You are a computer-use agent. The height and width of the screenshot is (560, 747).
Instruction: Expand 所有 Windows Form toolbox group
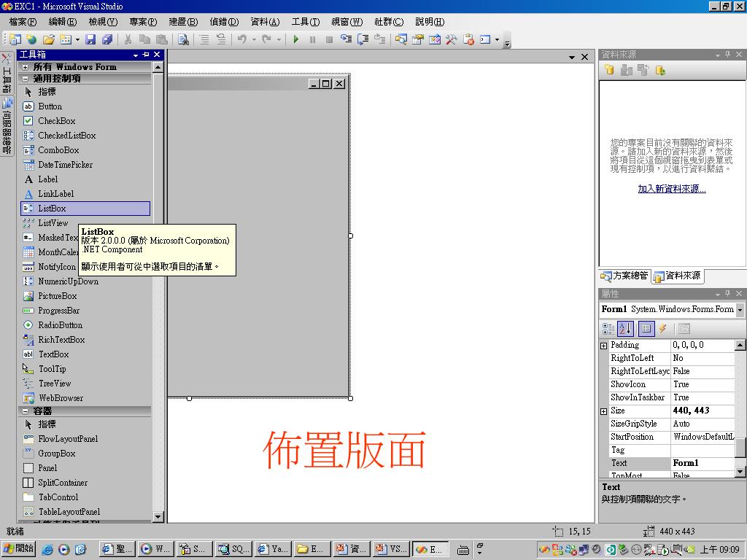point(26,67)
